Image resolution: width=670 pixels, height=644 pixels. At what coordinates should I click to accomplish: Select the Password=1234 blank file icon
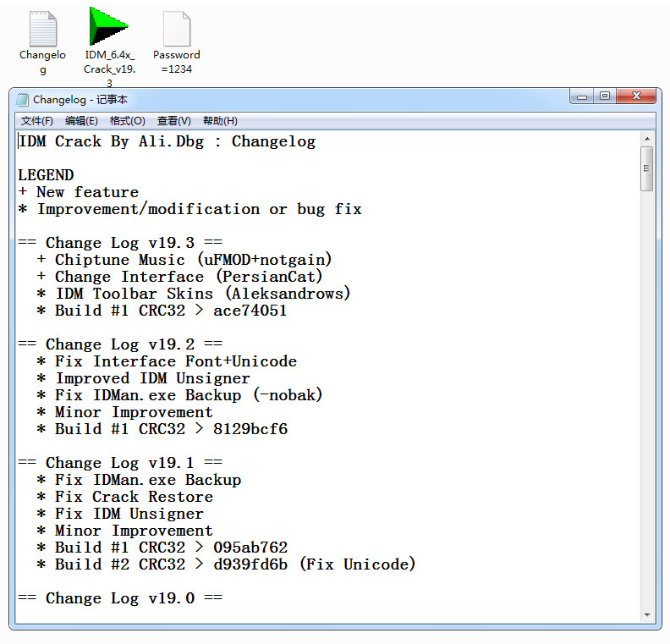click(177, 29)
